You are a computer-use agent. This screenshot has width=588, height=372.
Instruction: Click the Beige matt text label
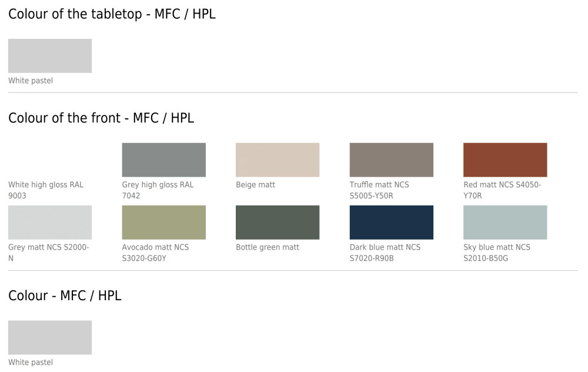(255, 185)
